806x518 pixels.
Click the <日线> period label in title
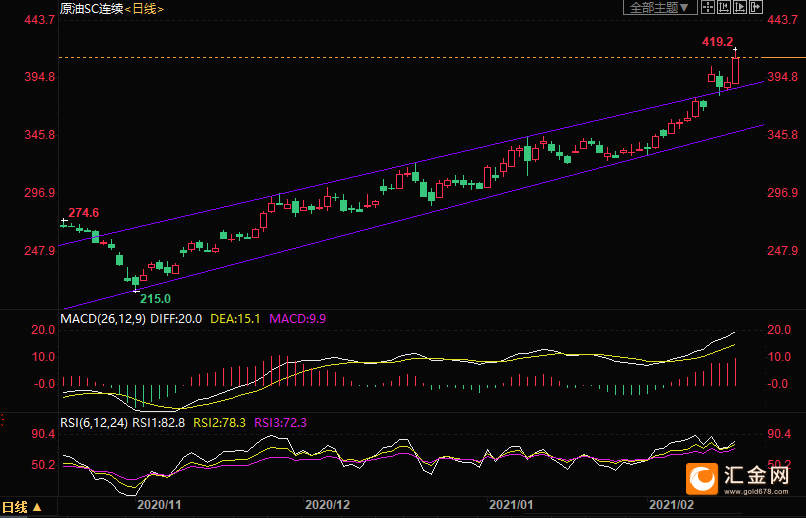(144, 9)
